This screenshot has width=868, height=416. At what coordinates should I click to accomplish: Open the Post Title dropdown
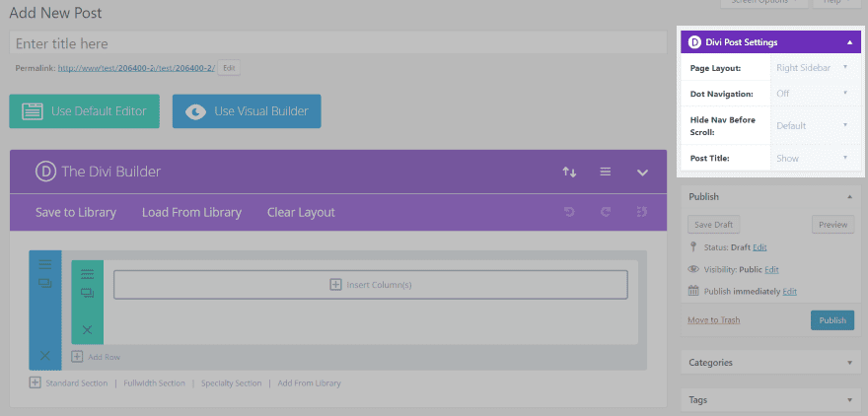817,158
